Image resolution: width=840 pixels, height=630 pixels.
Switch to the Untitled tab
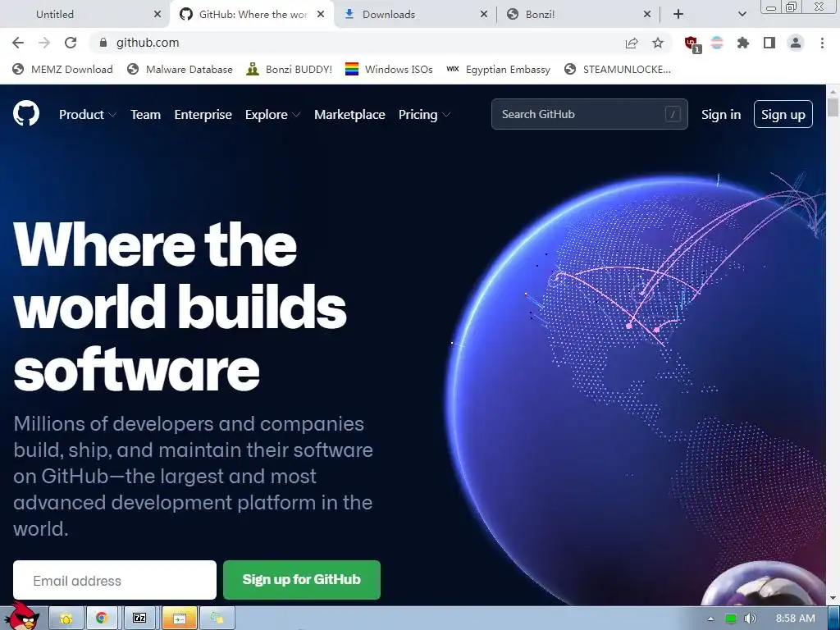(x=85, y=15)
